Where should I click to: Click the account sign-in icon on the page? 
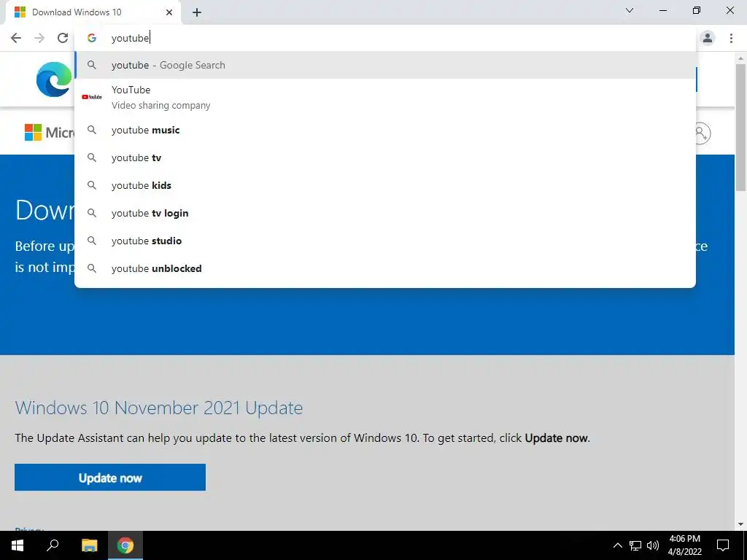(701, 133)
